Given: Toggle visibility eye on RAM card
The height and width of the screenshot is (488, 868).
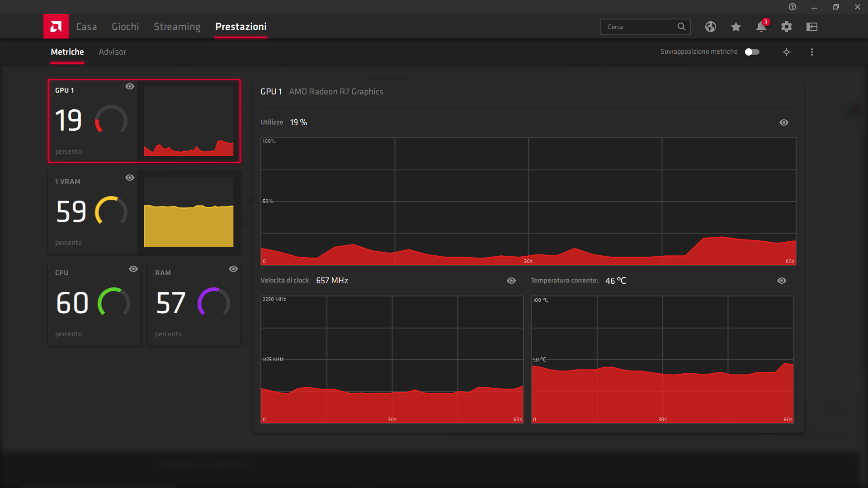Looking at the screenshot, I should tap(233, 269).
